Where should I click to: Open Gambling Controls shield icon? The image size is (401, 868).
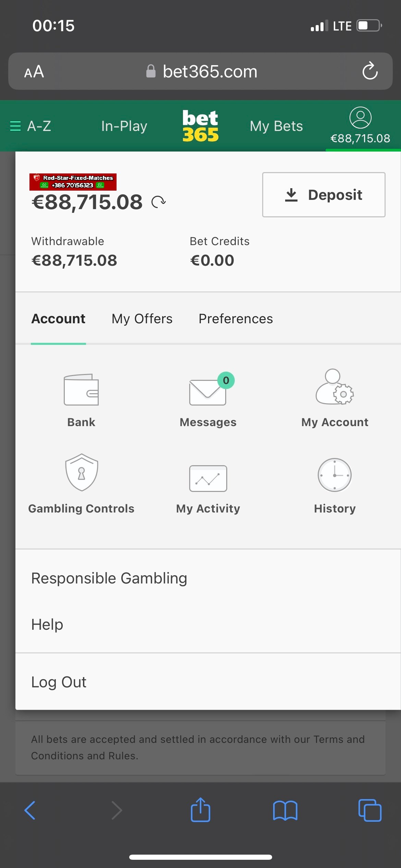(82, 472)
